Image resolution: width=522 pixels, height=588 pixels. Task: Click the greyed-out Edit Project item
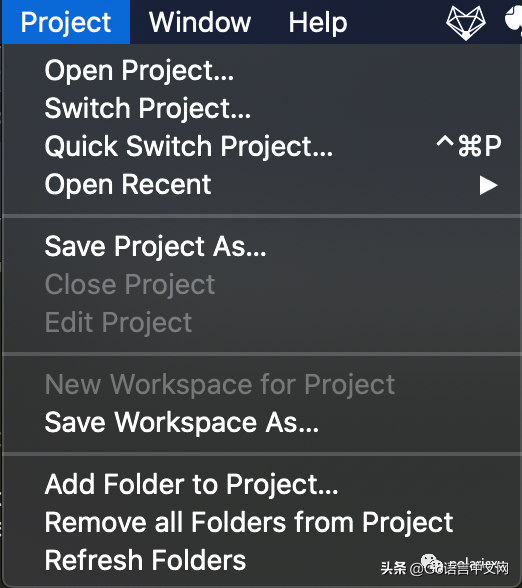[x=261, y=322]
